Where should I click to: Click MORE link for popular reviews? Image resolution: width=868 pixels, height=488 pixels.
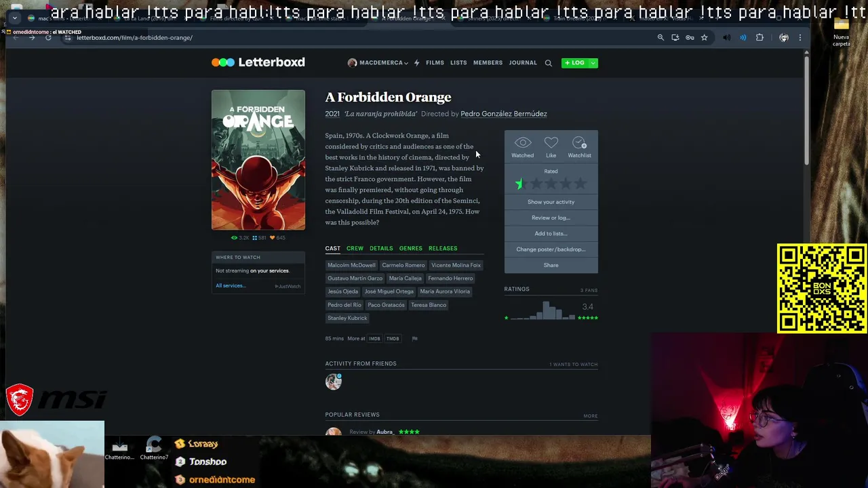click(591, 416)
